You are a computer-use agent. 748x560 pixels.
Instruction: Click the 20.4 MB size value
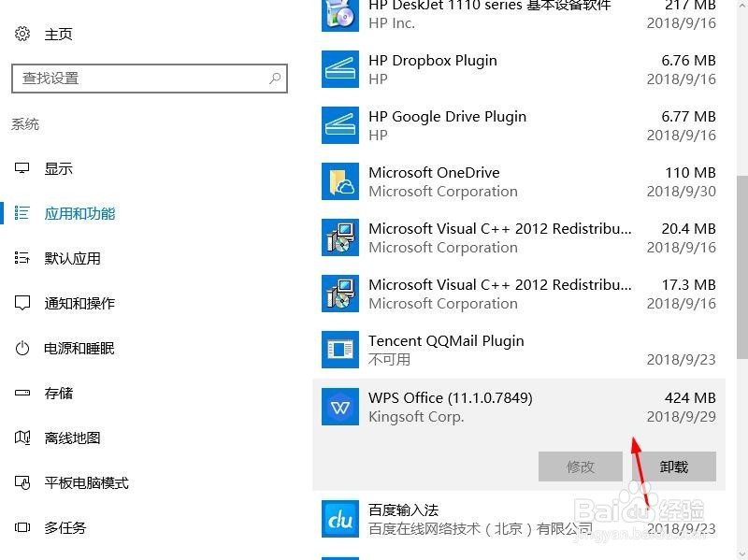point(688,228)
